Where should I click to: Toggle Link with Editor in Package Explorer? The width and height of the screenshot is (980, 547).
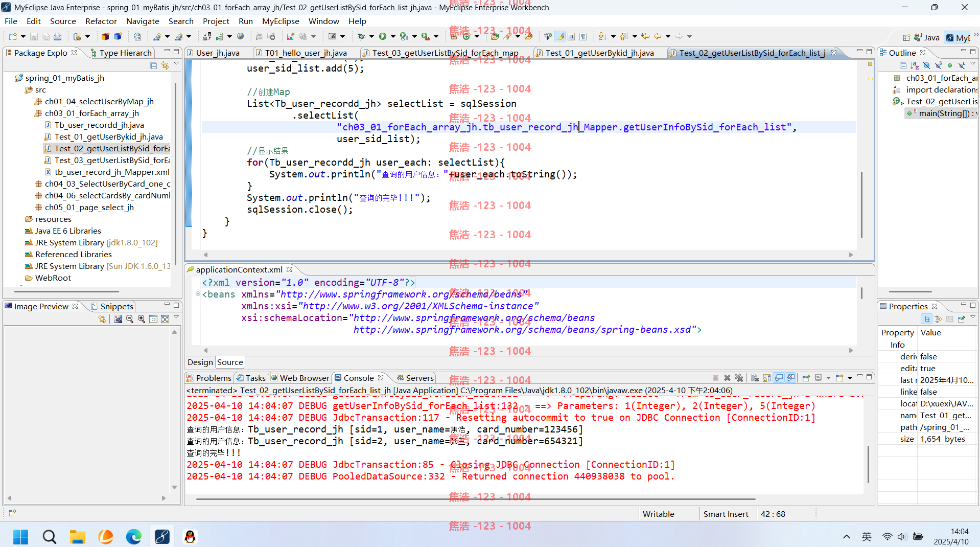click(x=165, y=65)
